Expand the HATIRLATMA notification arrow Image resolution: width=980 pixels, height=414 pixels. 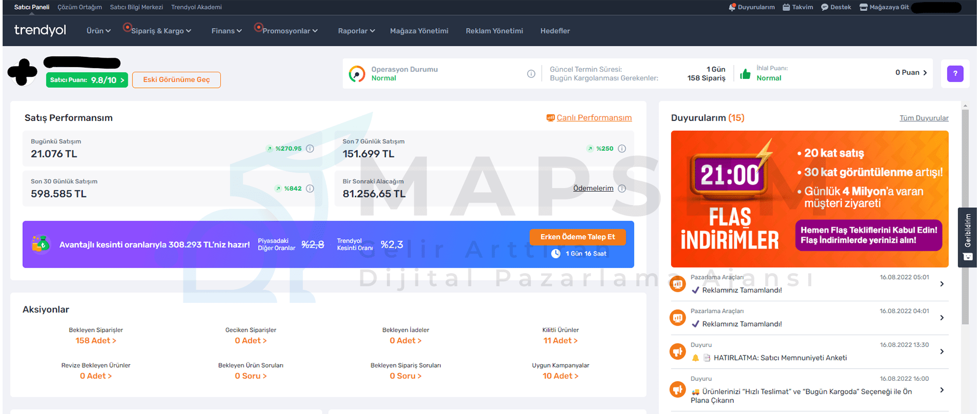[x=942, y=352]
